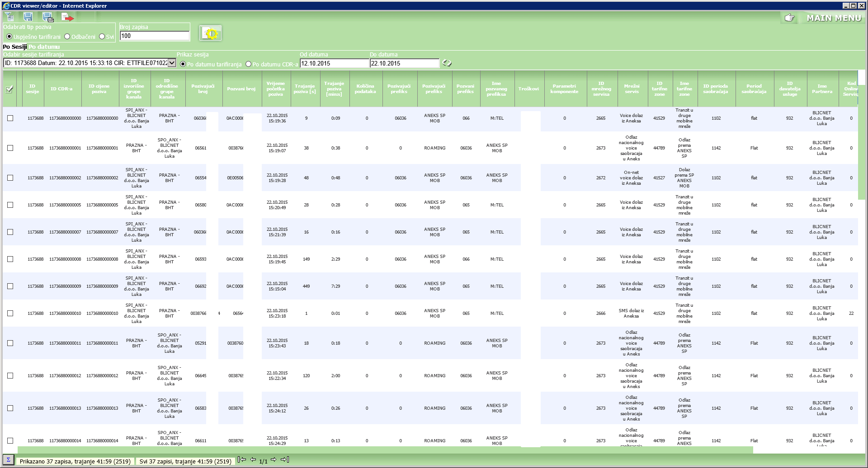
Task: Check the row with CDR 11736880000001
Action: click(x=10, y=148)
